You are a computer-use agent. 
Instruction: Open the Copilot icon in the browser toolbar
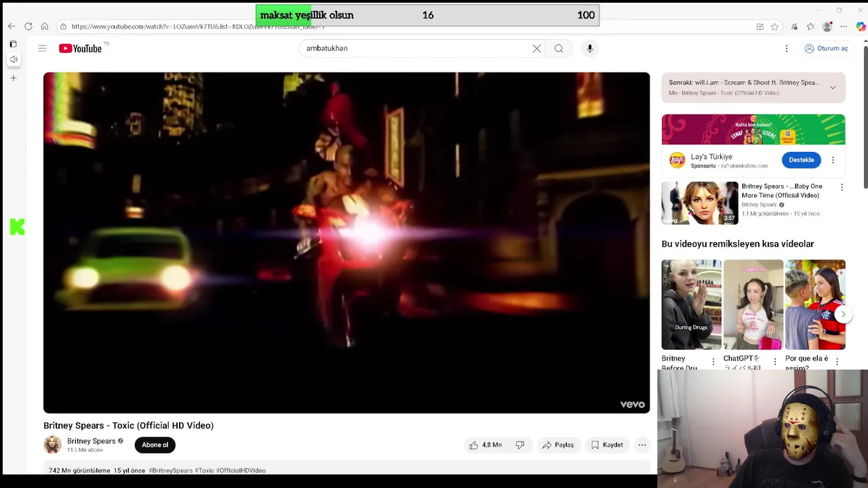[861, 26]
